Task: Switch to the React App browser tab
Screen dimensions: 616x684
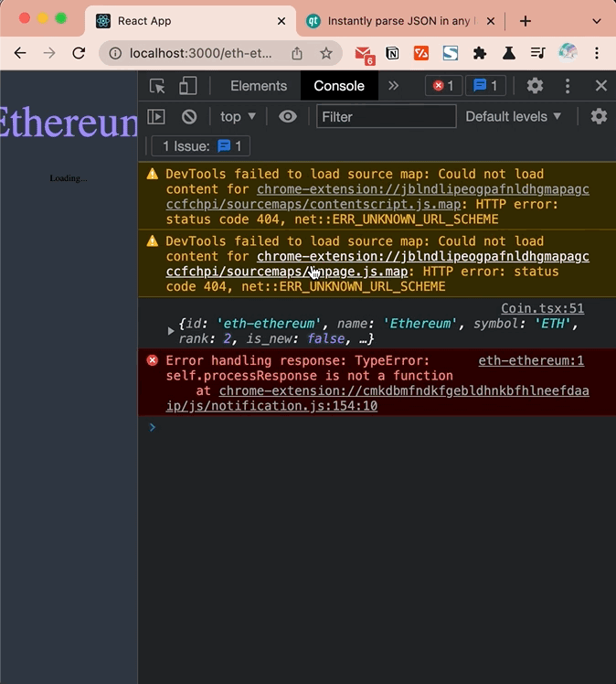Action: tap(190, 21)
